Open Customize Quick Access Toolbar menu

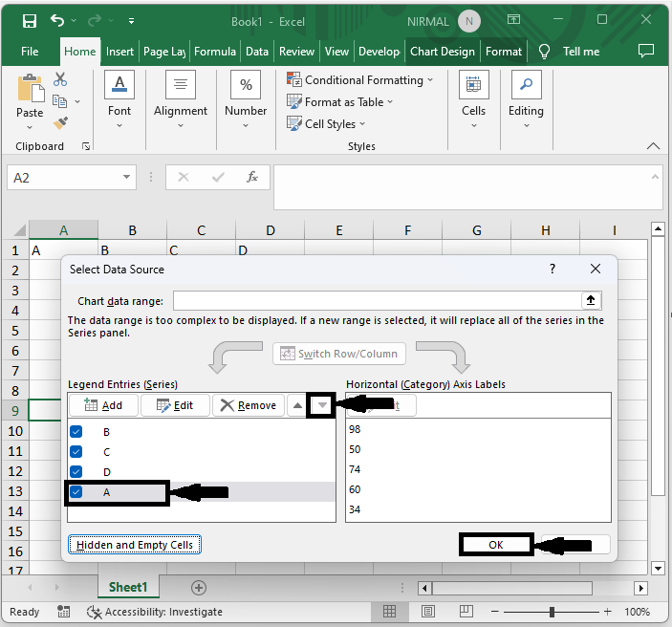click(x=131, y=21)
